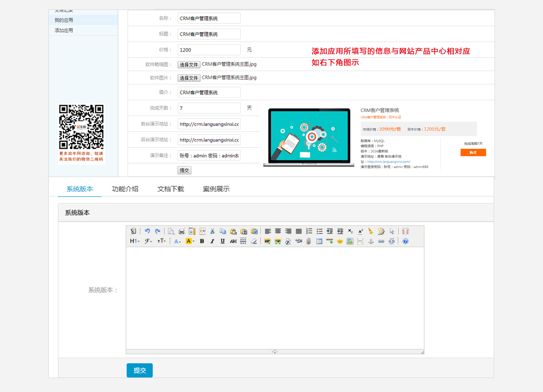The image size is (543, 392).
Task: Click the CRM laptop product thumbnail
Action: click(309, 137)
